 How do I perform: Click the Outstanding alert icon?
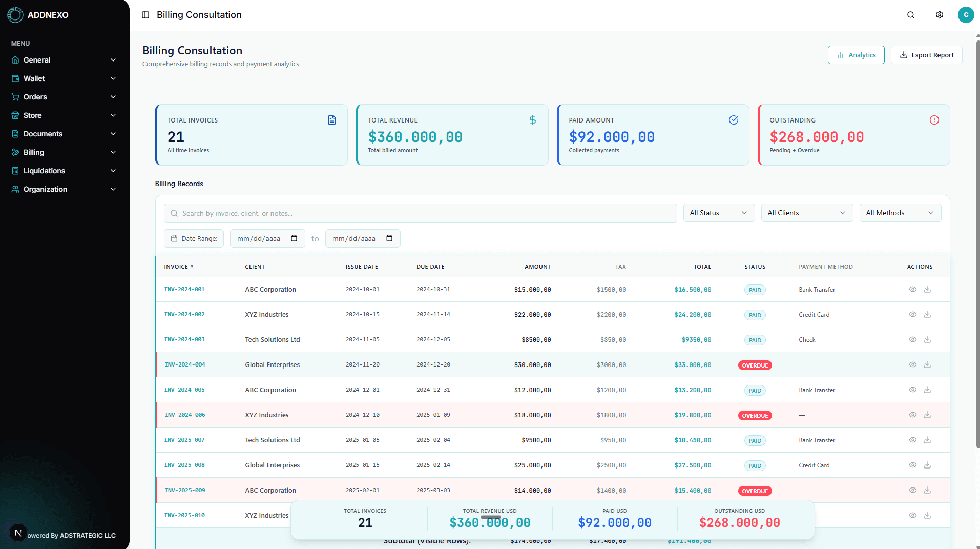coord(934,120)
